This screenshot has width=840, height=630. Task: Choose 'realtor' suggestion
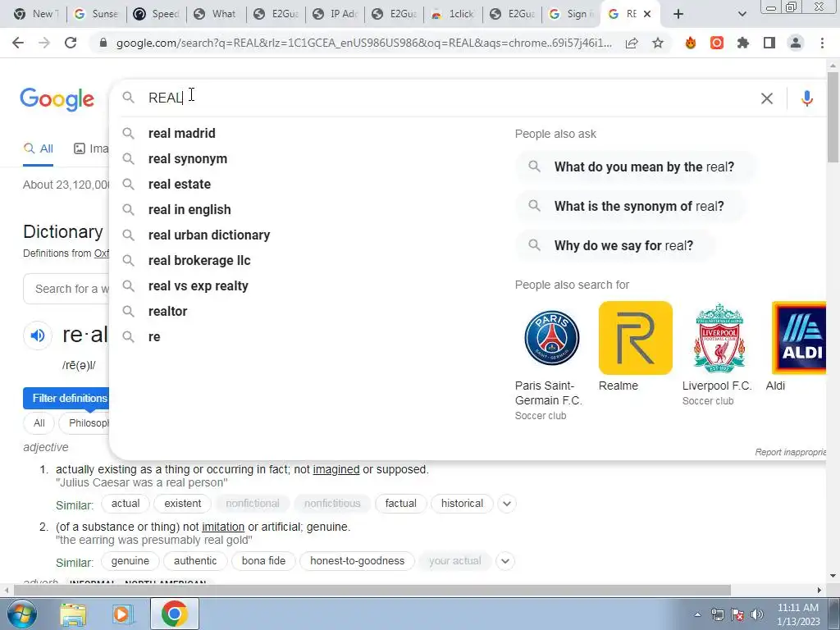pyautogui.click(x=167, y=311)
